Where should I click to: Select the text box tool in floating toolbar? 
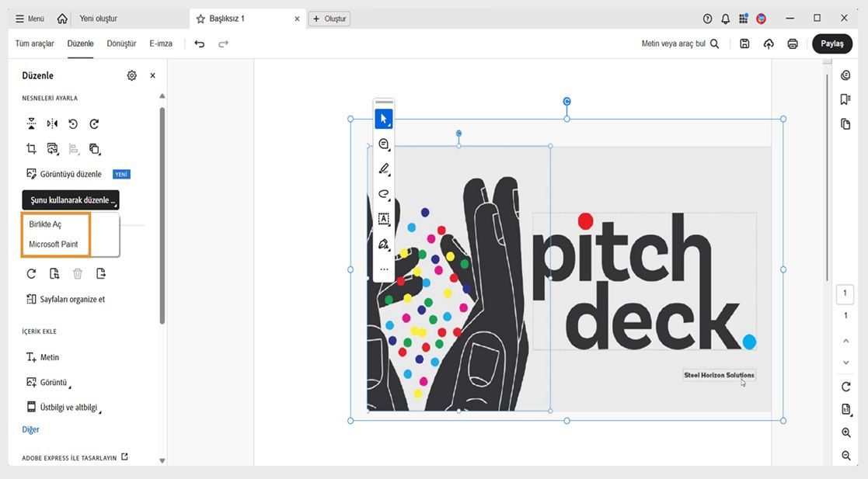[384, 219]
